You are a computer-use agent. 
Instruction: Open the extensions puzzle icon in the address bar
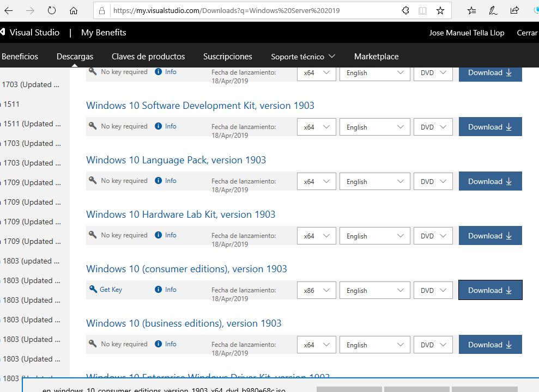pos(405,11)
